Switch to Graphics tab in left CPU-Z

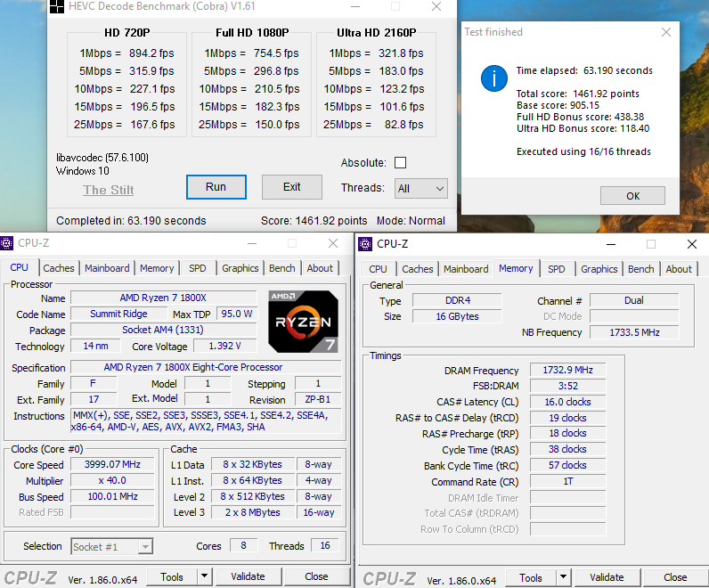[x=240, y=268]
